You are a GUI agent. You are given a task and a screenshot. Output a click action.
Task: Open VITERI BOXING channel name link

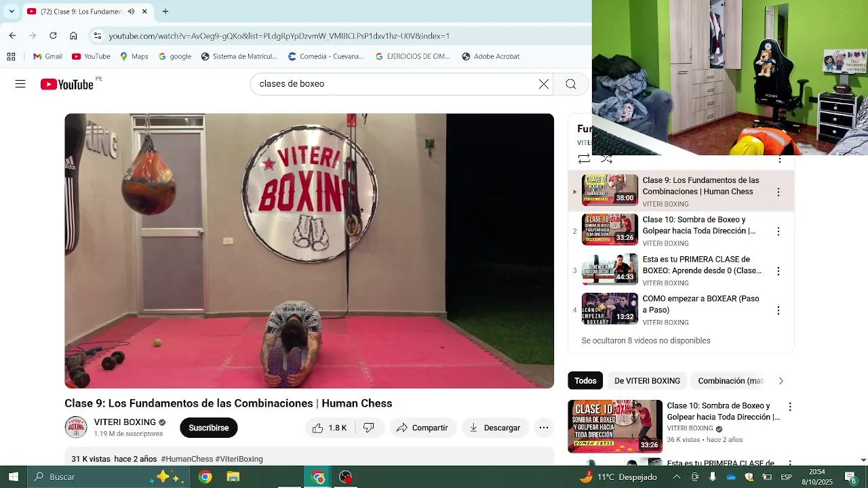pyautogui.click(x=125, y=422)
